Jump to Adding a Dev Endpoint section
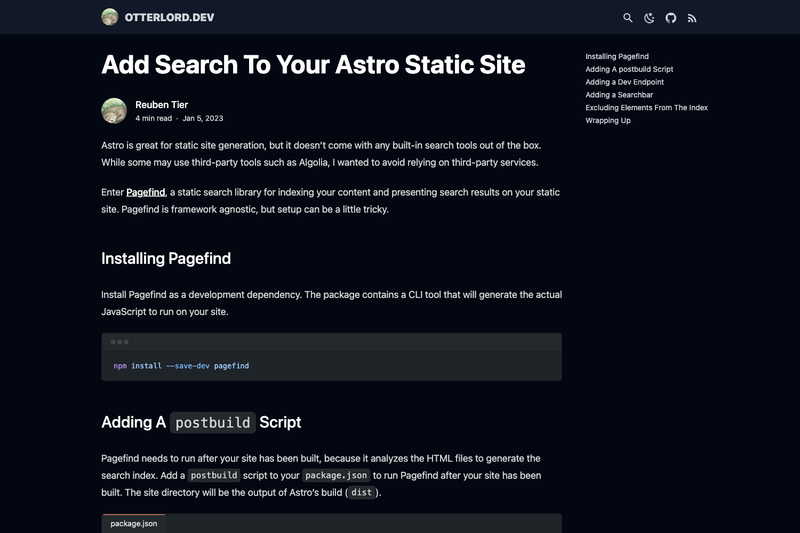The height and width of the screenshot is (533, 800). pos(624,82)
